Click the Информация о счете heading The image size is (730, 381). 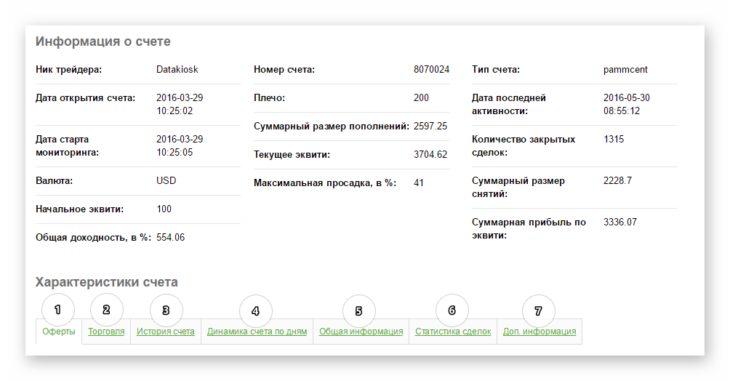pyautogui.click(x=103, y=41)
